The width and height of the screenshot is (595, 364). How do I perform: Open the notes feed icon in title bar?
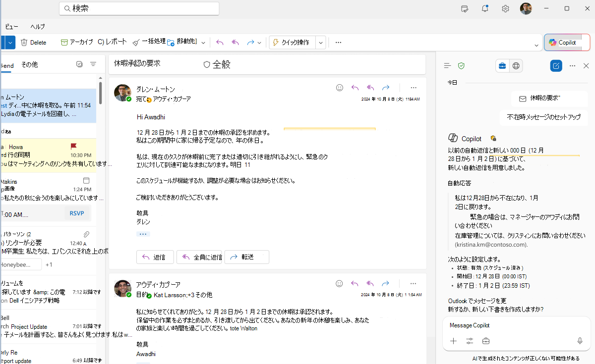point(465,8)
